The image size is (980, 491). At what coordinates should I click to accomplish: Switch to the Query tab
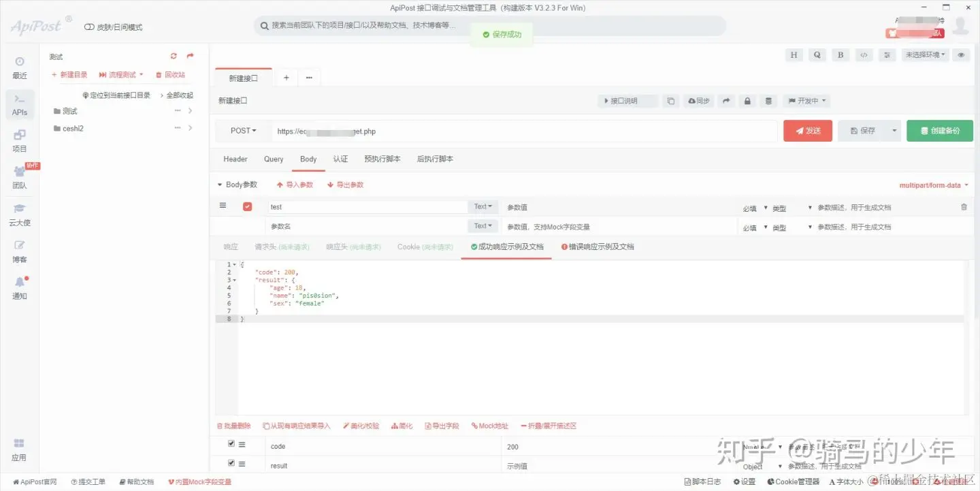274,159
